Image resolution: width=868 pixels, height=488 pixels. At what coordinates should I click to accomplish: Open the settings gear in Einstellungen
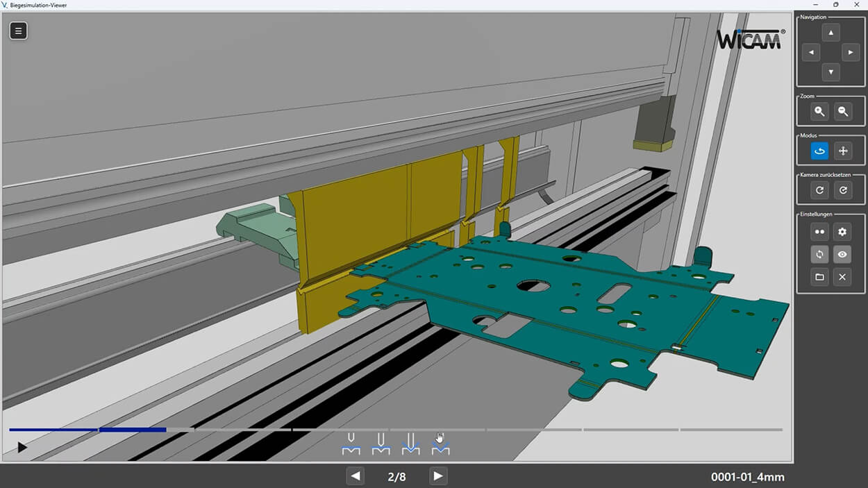(842, 231)
